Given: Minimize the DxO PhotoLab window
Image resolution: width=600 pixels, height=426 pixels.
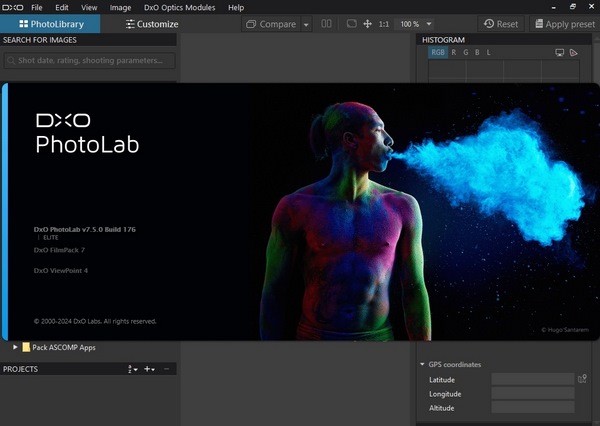Looking at the screenshot, I should click(x=553, y=7).
